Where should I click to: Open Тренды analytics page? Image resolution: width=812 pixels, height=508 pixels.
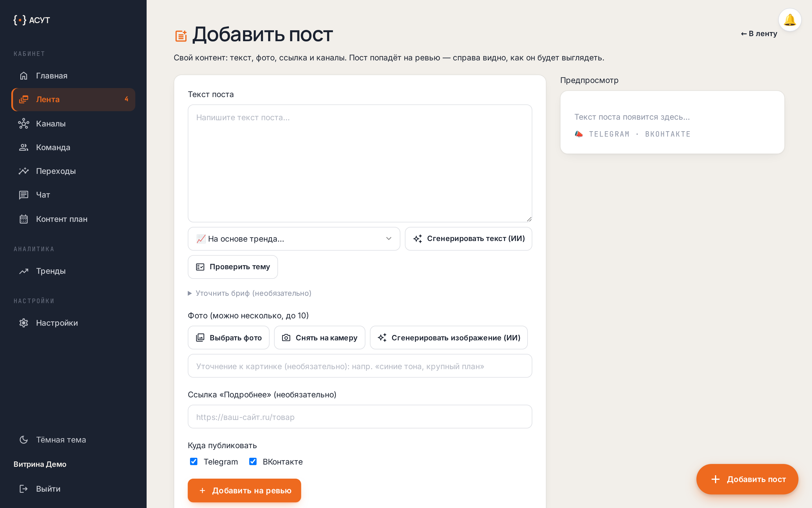click(73, 271)
